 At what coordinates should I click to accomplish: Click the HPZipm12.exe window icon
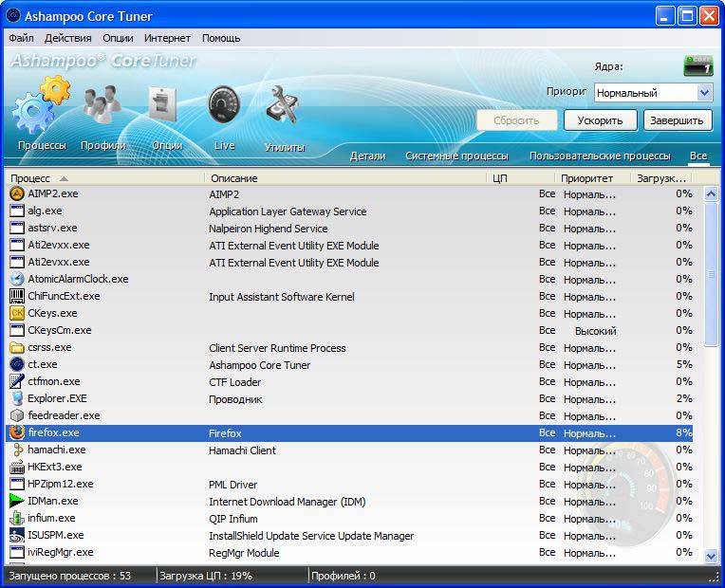click(17, 484)
